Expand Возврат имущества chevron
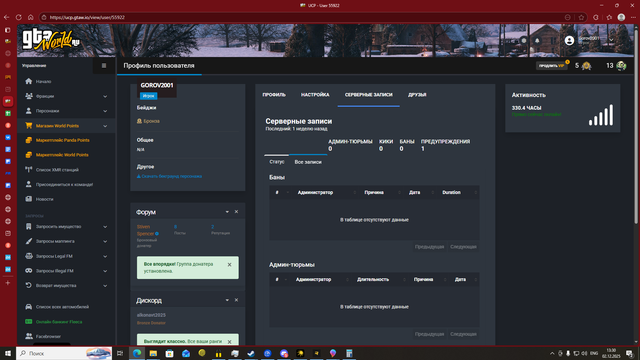 pyautogui.click(x=105, y=286)
